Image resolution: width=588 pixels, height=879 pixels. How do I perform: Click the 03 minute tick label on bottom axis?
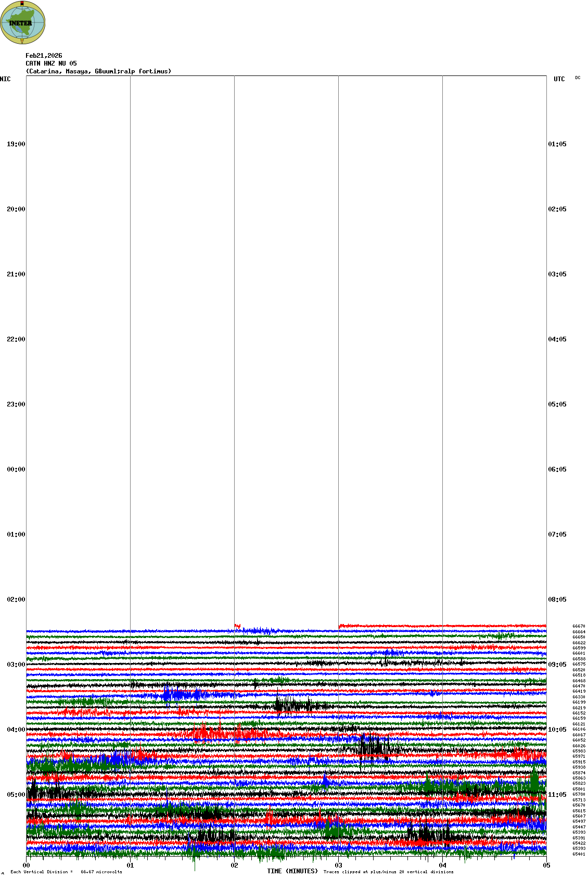click(x=338, y=865)
